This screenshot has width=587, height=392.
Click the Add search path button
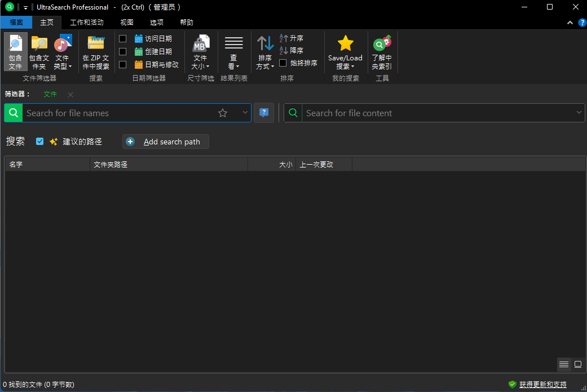pyautogui.click(x=166, y=142)
